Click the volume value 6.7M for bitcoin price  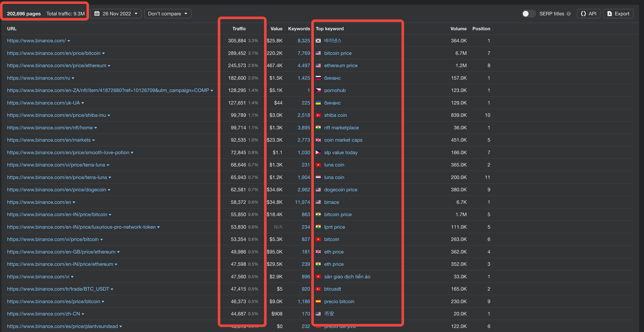click(x=461, y=53)
